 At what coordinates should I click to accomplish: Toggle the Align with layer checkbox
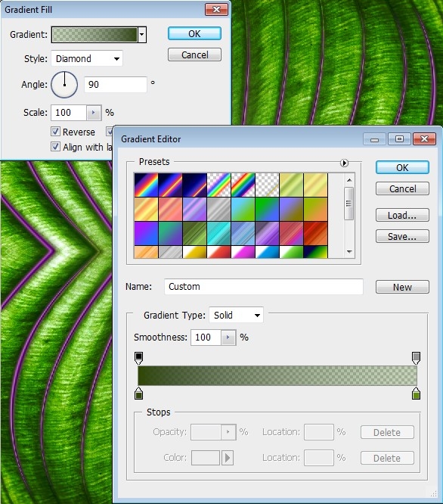tap(55, 147)
